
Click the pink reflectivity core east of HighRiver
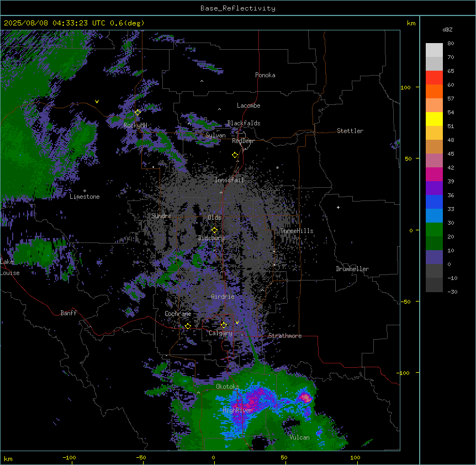point(305,398)
